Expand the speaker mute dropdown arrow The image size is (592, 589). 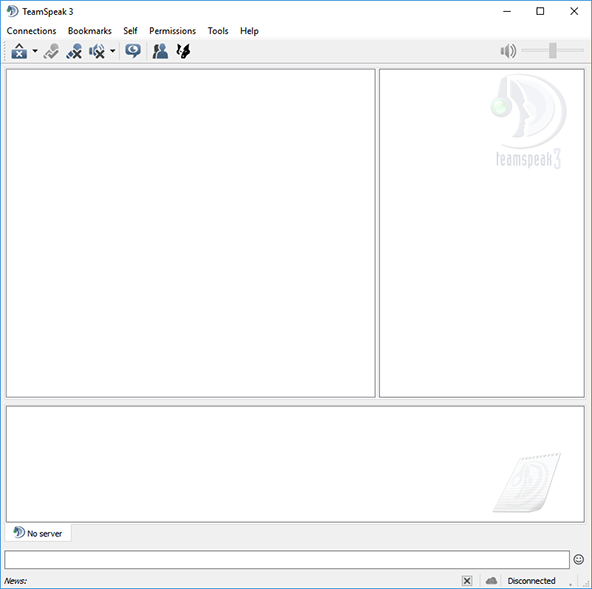pyautogui.click(x=113, y=51)
